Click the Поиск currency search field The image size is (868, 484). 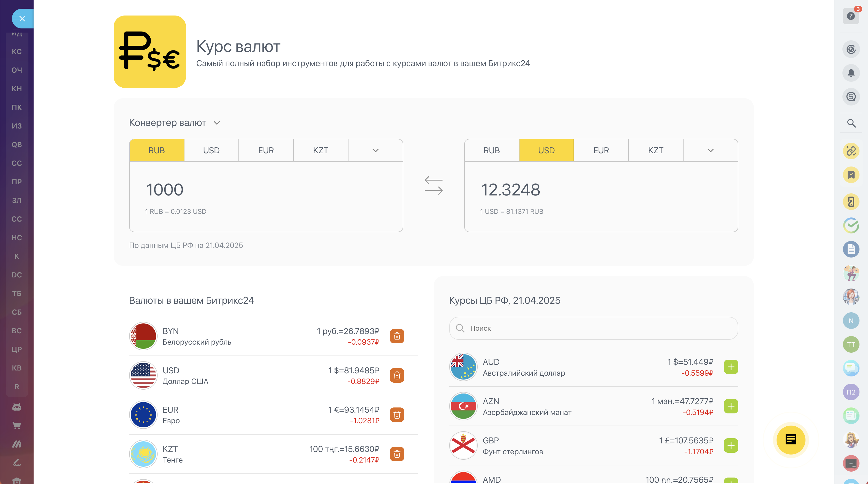pyautogui.click(x=593, y=328)
